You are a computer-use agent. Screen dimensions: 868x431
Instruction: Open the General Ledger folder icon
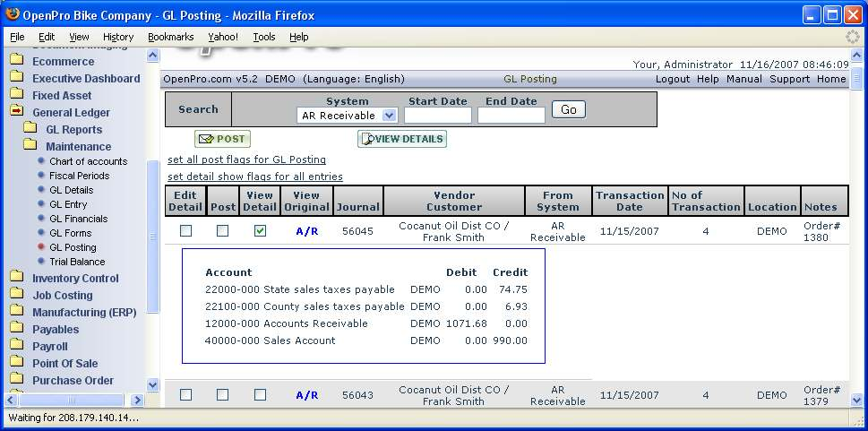(x=16, y=112)
